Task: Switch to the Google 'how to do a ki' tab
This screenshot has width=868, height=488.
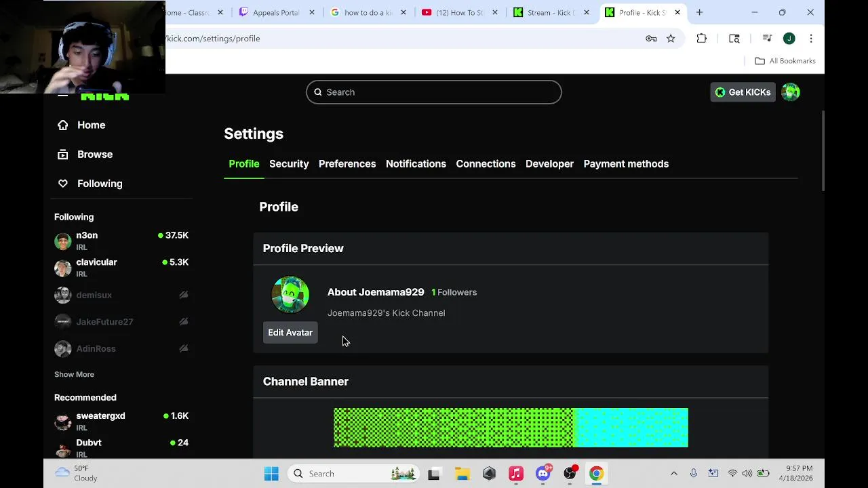Action: (368, 12)
